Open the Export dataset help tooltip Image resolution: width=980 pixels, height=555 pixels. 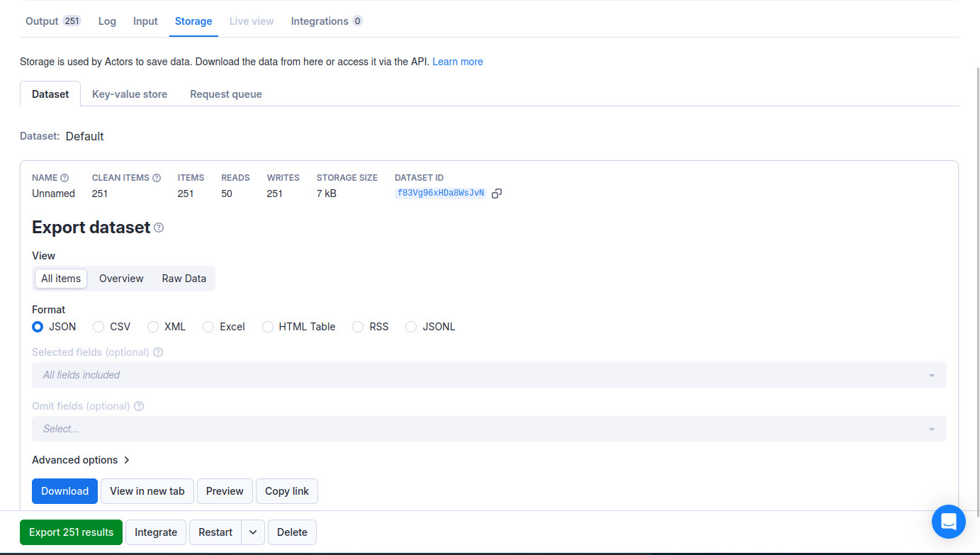click(x=159, y=228)
